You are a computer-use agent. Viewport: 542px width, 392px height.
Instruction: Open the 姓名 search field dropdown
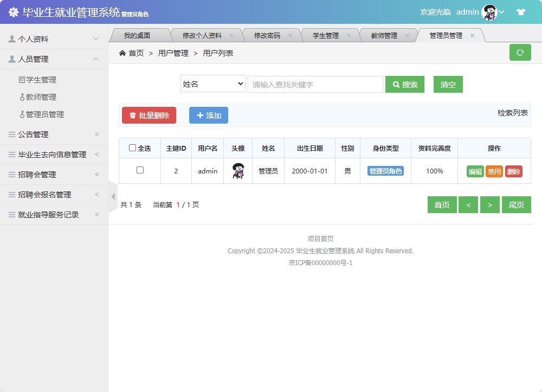point(212,85)
